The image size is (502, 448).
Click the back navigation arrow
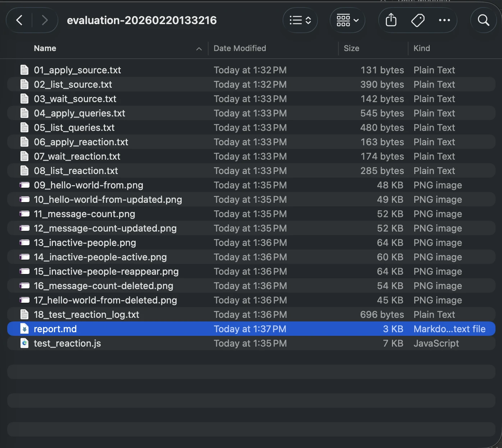coord(19,20)
